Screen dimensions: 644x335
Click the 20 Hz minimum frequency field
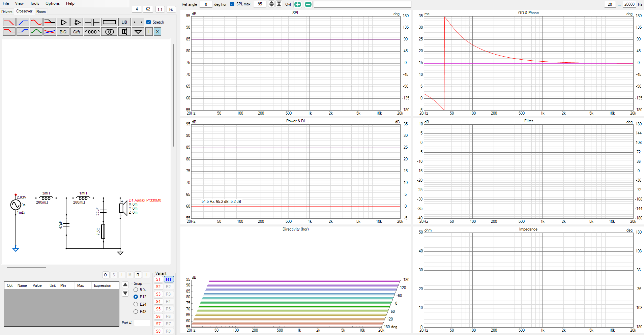610,4
